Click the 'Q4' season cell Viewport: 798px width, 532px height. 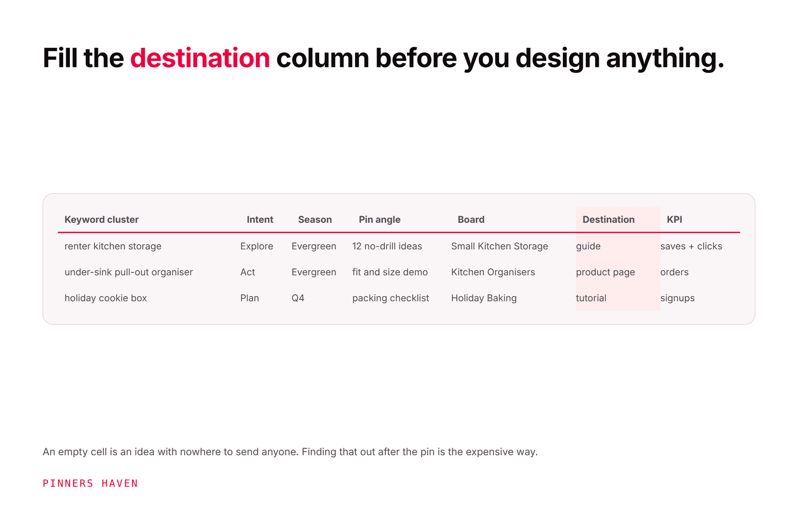298,298
